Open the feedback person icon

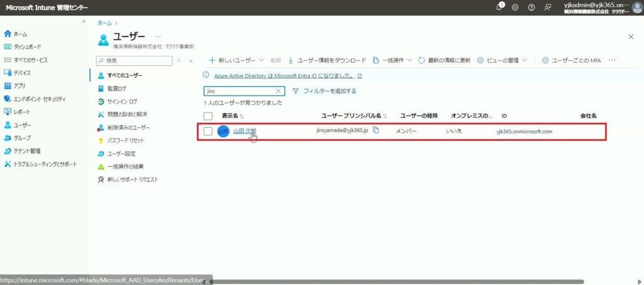pos(548,8)
